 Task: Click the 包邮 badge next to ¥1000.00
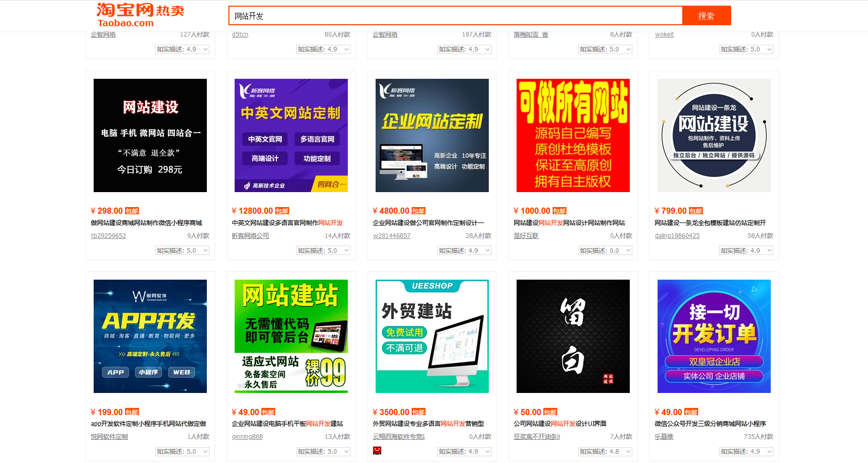point(559,211)
